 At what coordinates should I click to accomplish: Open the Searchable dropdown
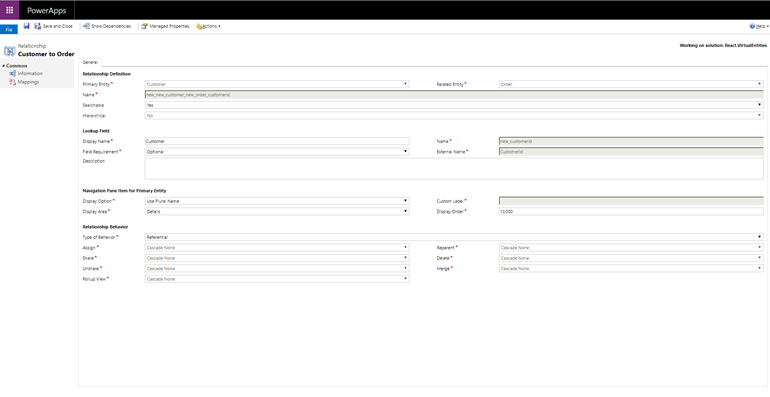pyautogui.click(x=454, y=105)
